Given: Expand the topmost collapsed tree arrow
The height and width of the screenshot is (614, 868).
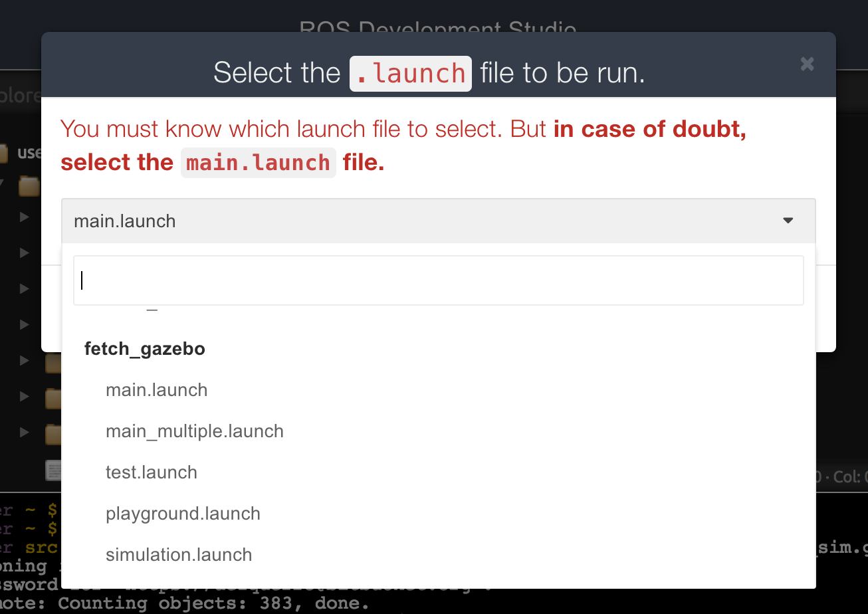Looking at the screenshot, I should 24,217.
